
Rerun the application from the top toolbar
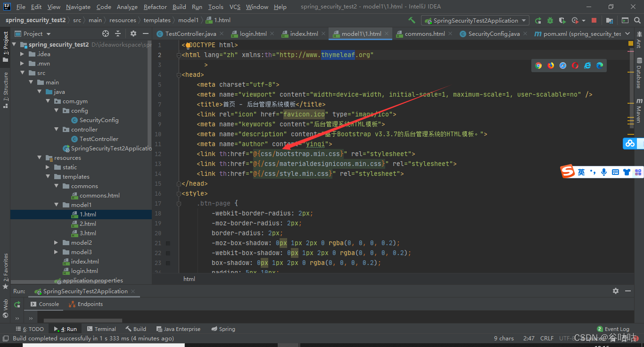538,20
